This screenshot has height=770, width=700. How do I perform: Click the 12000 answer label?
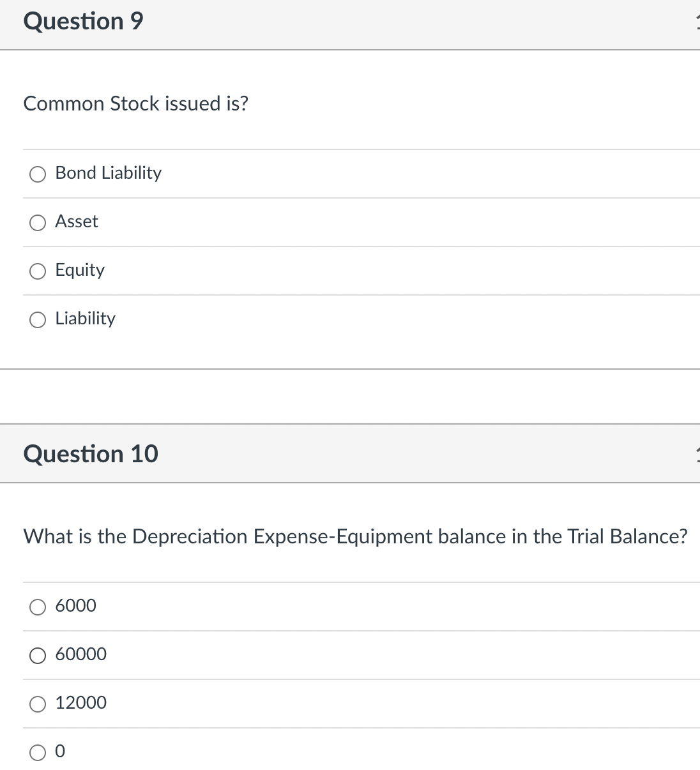80,703
